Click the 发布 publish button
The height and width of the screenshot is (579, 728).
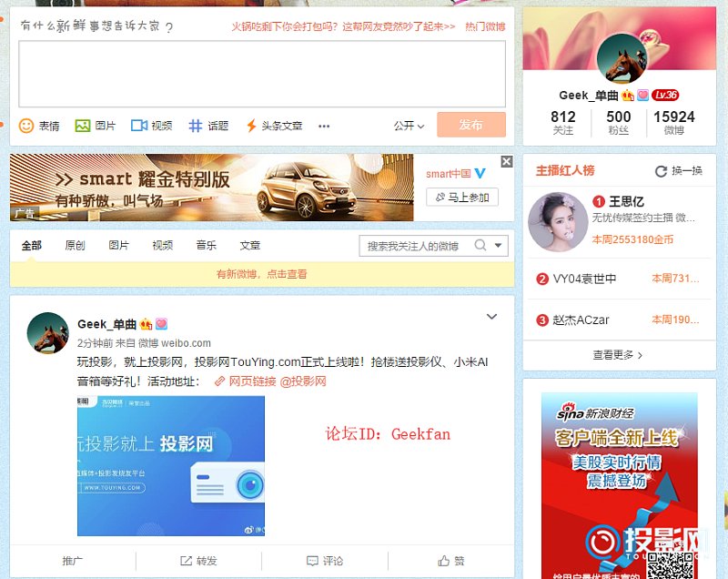(471, 125)
